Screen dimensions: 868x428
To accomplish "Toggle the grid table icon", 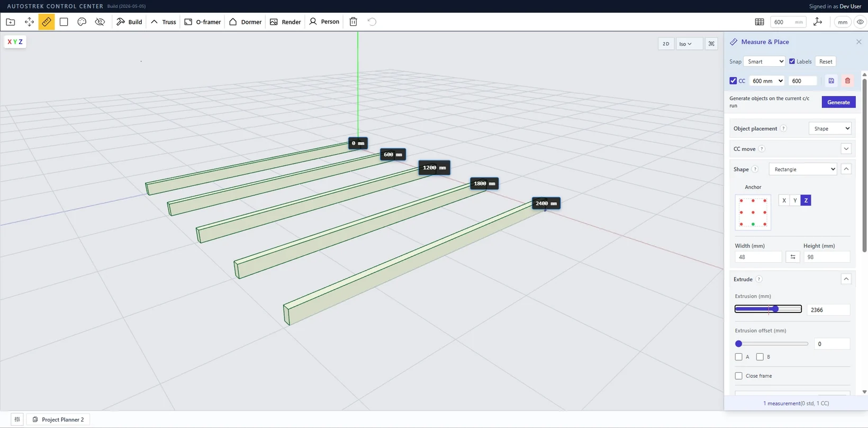I will click(x=759, y=22).
